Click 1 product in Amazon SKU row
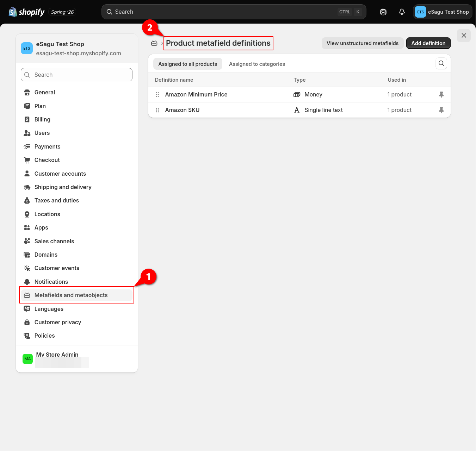The height and width of the screenshot is (451, 476). point(399,110)
